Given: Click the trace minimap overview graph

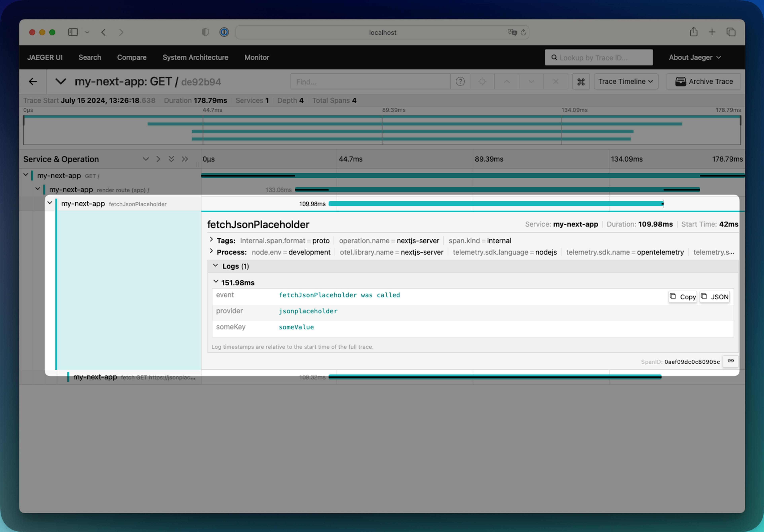Looking at the screenshot, I should 382,130.
